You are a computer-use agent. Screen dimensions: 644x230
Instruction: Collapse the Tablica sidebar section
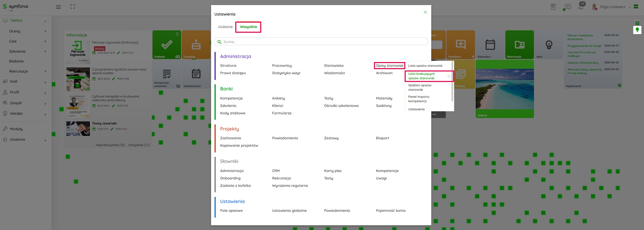pos(45,21)
